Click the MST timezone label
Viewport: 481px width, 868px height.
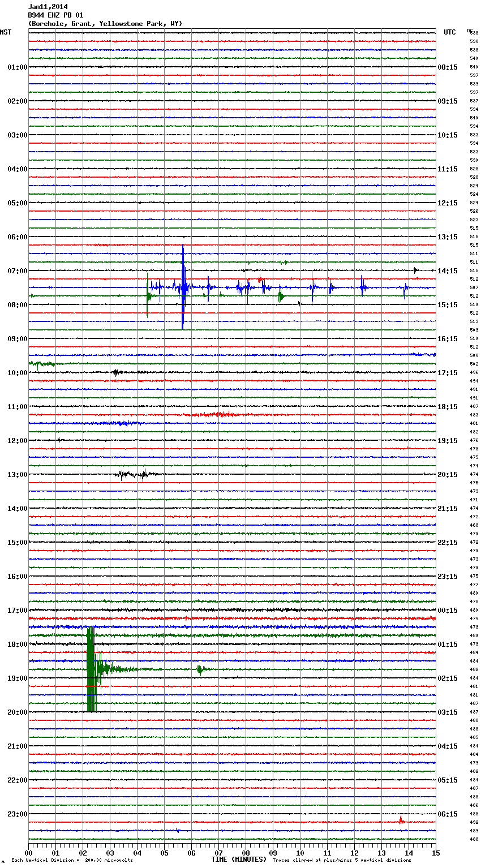6,32
